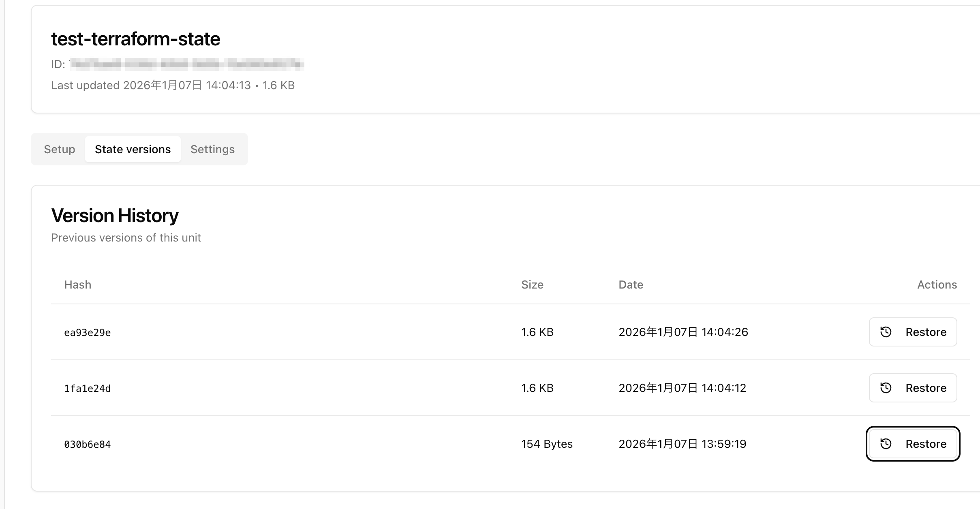Click the 154 Bytes size cell

(x=547, y=444)
